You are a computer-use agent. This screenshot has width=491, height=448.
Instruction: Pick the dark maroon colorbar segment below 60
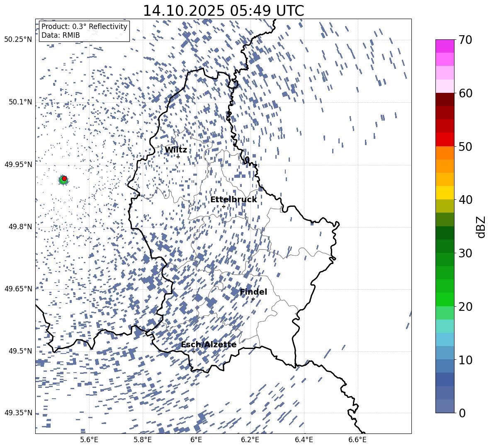(445, 99)
